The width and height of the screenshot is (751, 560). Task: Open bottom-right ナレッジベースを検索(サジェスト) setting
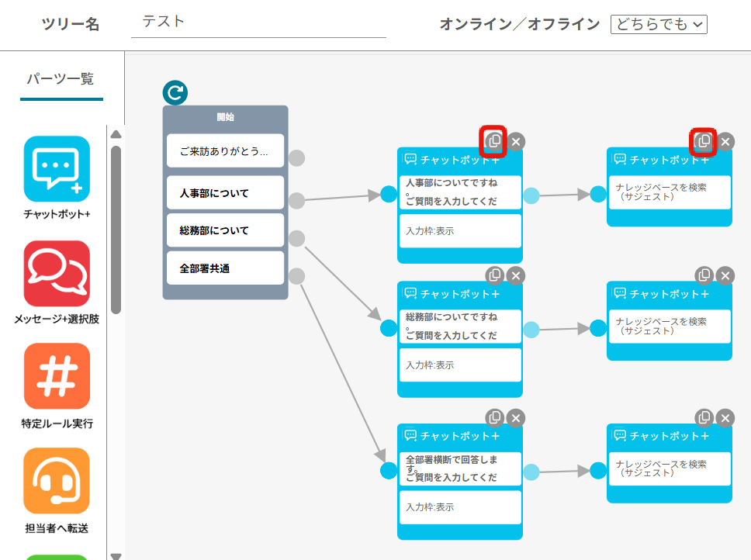(x=670, y=468)
